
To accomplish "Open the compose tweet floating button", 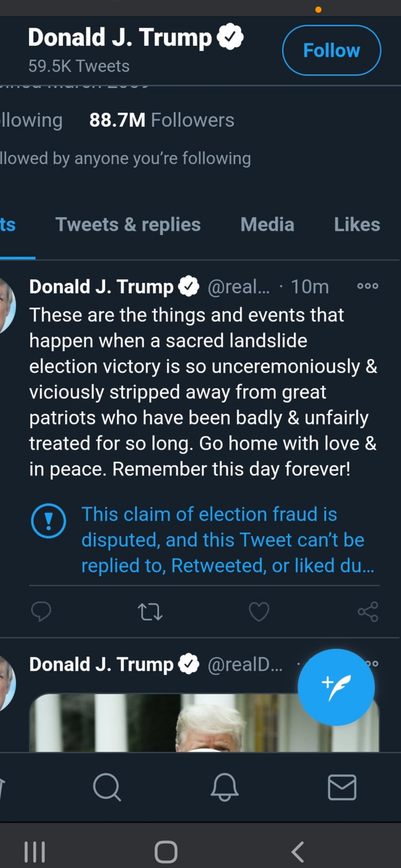I will point(336,687).
